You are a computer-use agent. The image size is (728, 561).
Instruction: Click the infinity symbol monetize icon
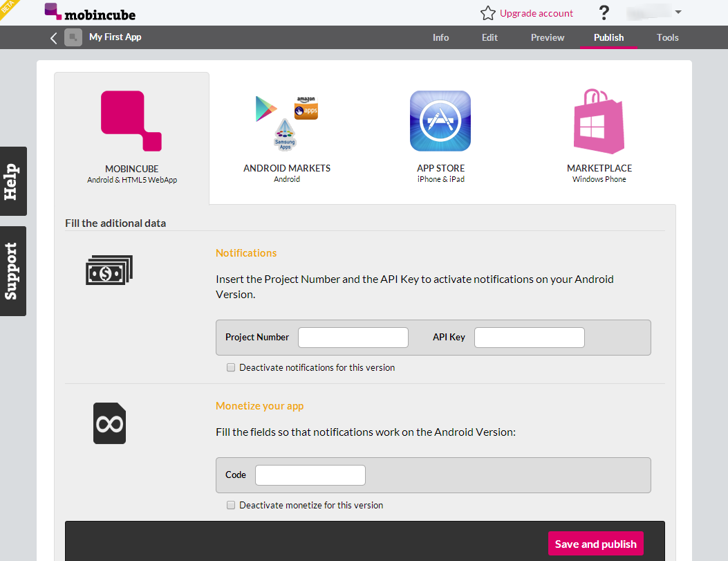pos(109,423)
